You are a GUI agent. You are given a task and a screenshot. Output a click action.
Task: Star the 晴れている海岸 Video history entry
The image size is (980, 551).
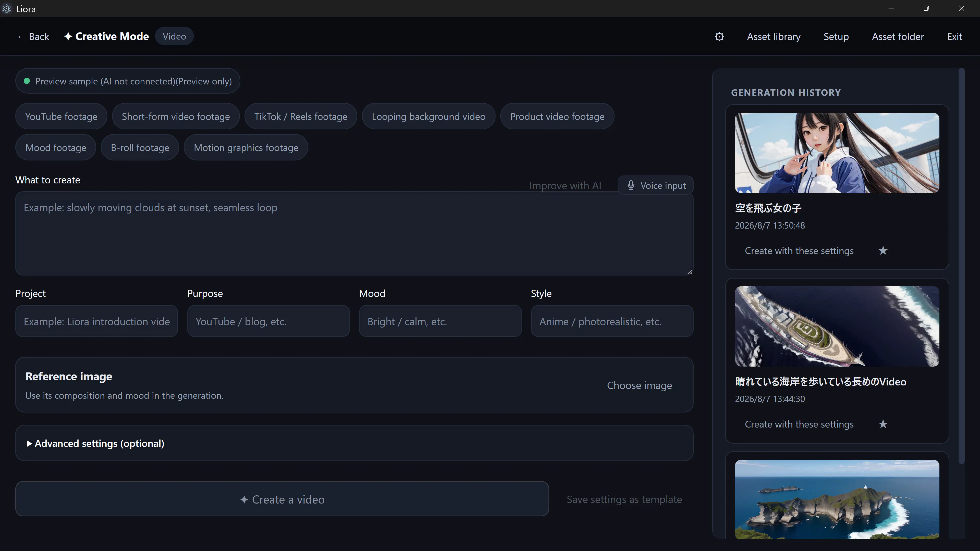(883, 424)
